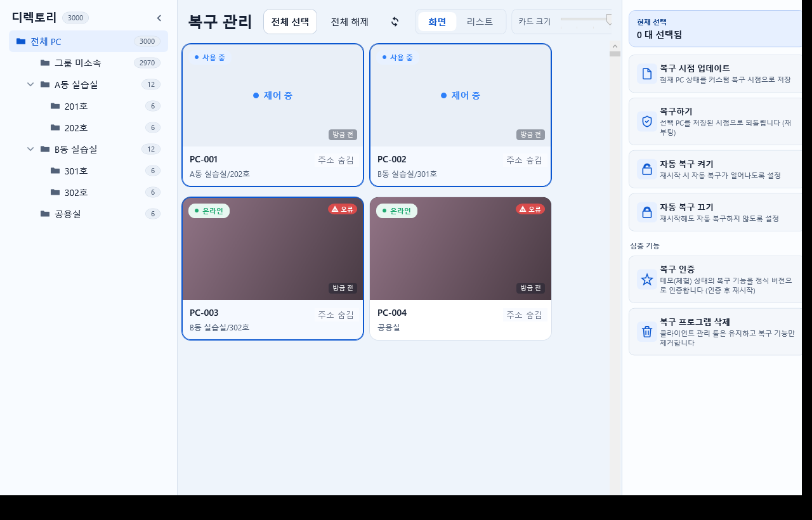Adjust the 카드 크기 slider

(x=586, y=20)
